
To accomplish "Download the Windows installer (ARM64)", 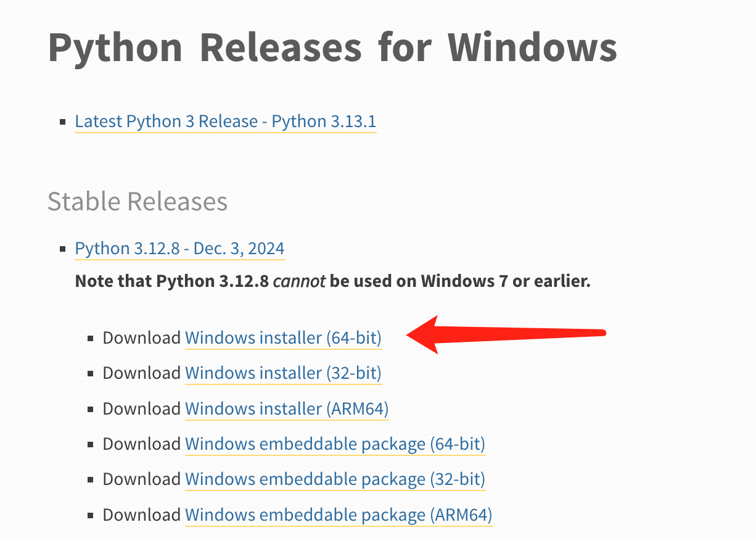I will coord(287,408).
